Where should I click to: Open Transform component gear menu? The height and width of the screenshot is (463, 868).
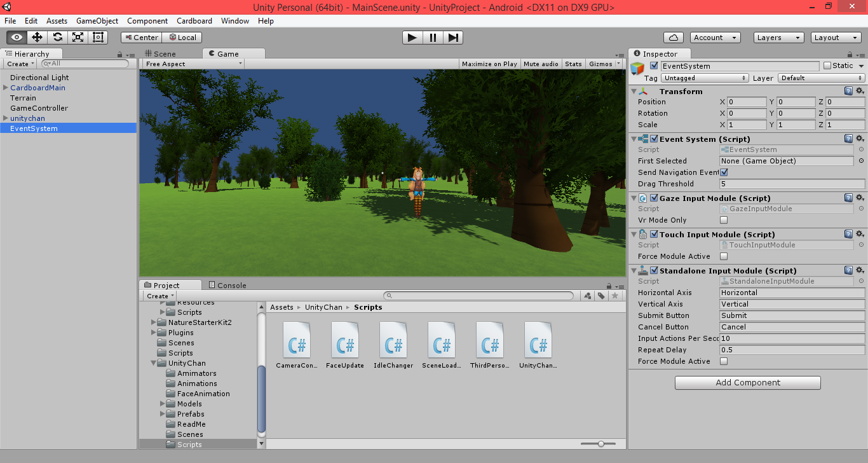860,92
